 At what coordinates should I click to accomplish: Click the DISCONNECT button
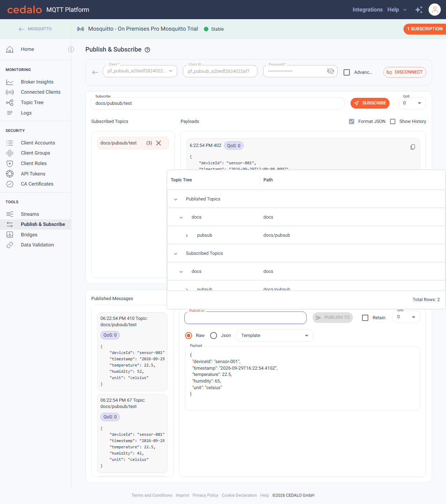[x=405, y=72]
